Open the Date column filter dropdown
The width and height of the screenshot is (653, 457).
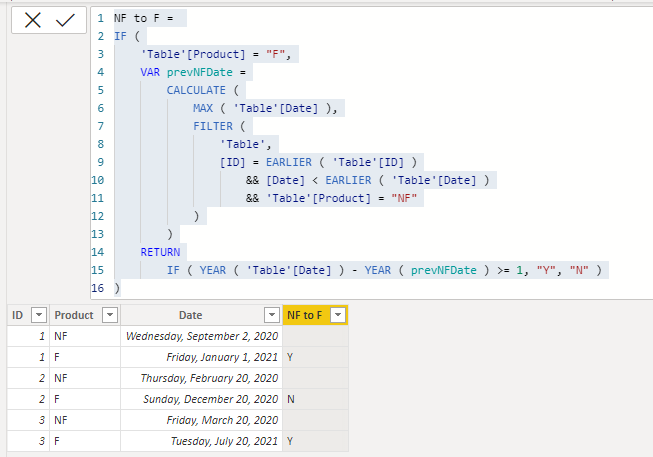click(272, 315)
